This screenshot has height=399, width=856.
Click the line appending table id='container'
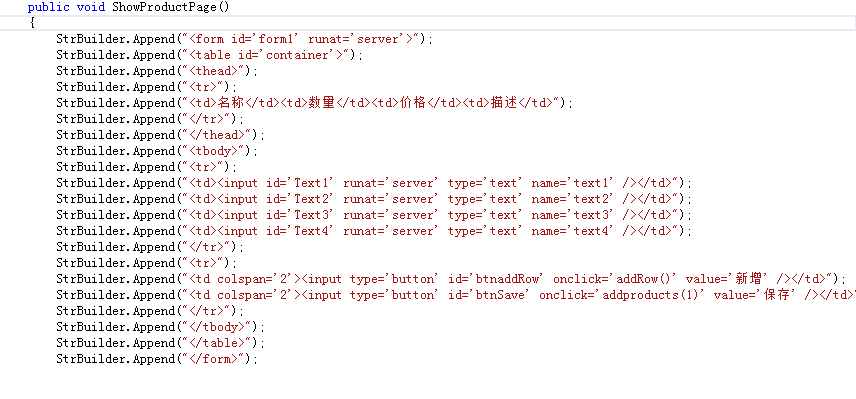click(209, 55)
